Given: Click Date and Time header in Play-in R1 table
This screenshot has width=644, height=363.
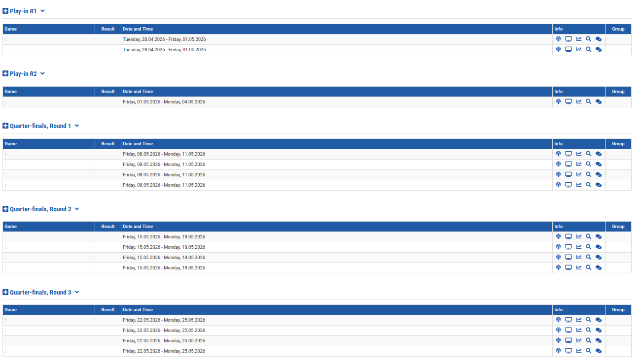Looking at the screenshot, I should [138, 29].
